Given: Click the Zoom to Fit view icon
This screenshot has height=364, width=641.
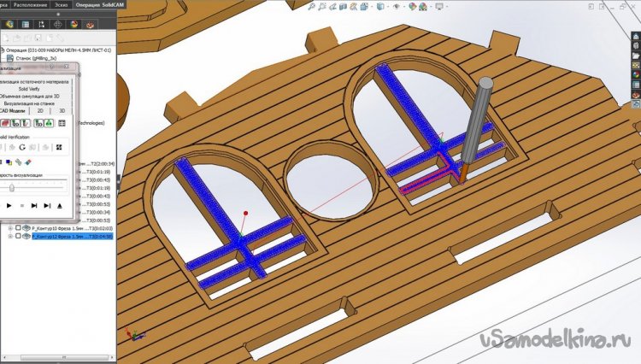Looking at the screenshot, I should click(x=313, y=8).
